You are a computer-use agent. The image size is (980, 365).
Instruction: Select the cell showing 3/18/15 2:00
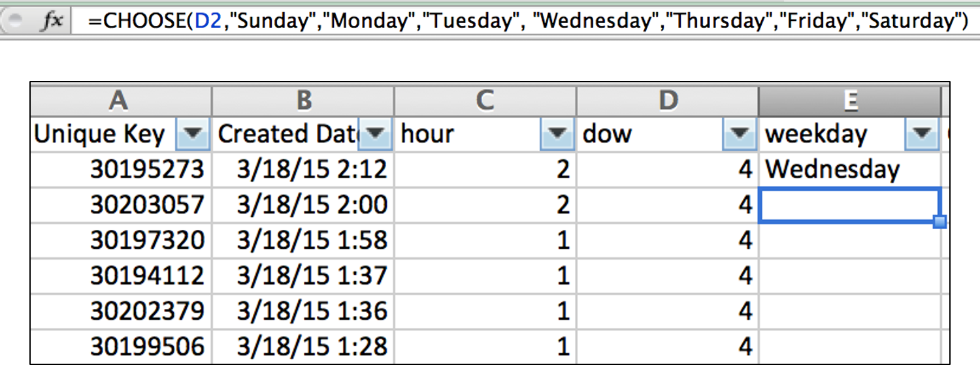coord(303,205)
